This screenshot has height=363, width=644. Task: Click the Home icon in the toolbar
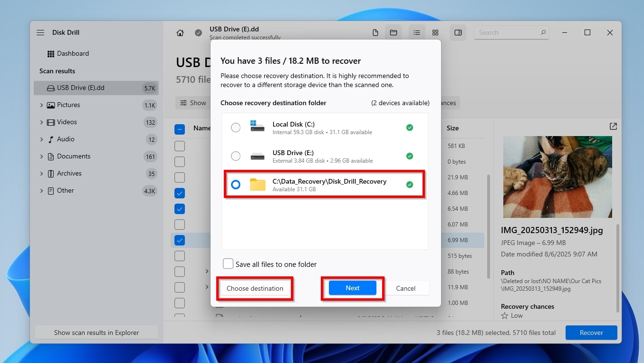tap(180, 33)
